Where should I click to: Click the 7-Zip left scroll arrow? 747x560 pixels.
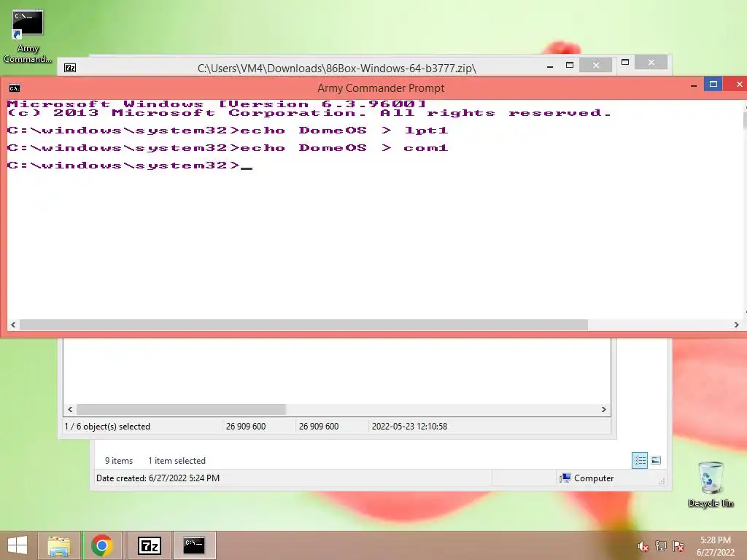coord(71,410)
